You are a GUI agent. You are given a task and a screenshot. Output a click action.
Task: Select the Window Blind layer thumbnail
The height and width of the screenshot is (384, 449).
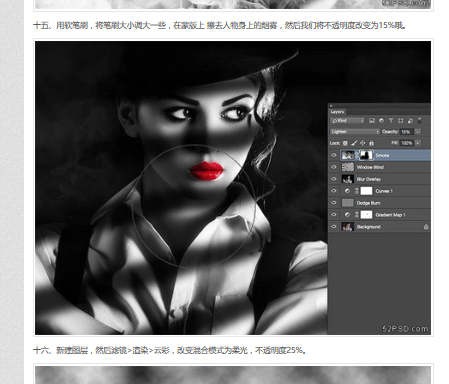pos(347,167)
